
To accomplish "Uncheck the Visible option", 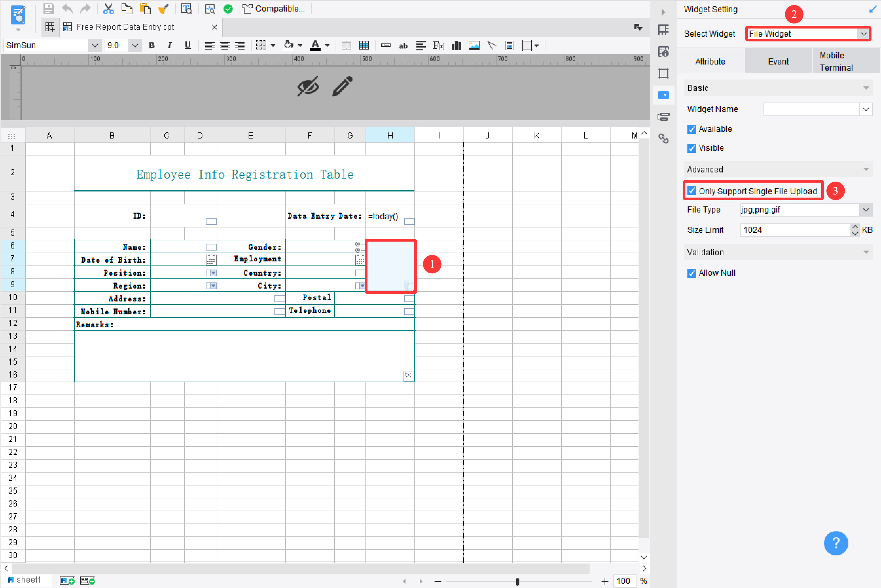I will tap(692, 148).
